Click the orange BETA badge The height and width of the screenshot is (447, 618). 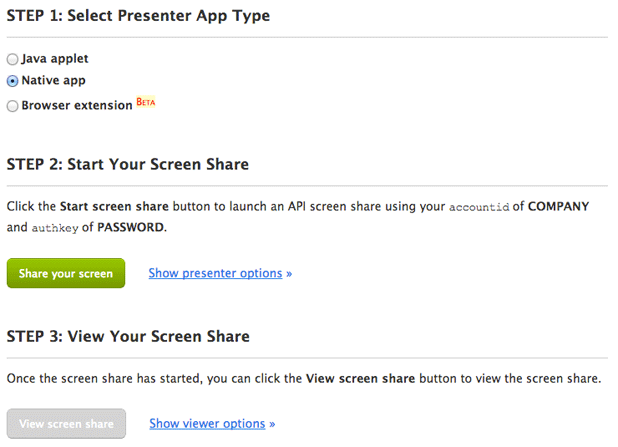(146, 103)
